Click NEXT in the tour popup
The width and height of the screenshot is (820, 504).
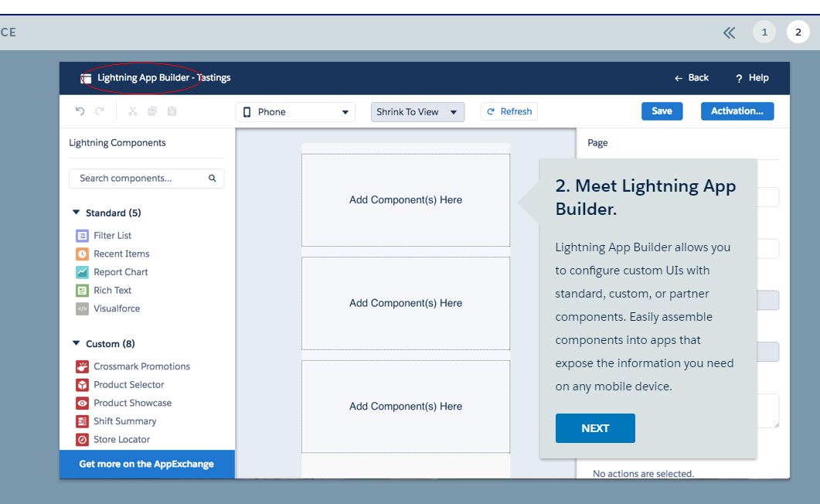click(x=595, y=428)
